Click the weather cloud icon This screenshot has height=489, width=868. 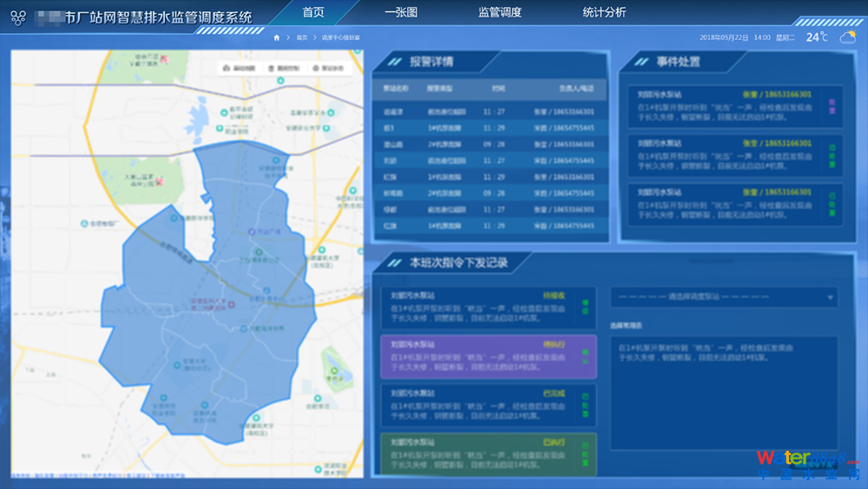846,36
